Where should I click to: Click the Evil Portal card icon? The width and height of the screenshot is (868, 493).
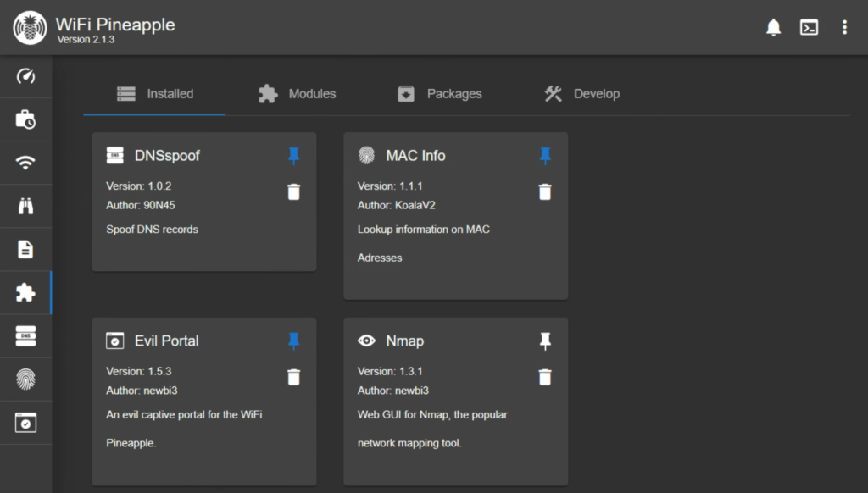point(115,341)
